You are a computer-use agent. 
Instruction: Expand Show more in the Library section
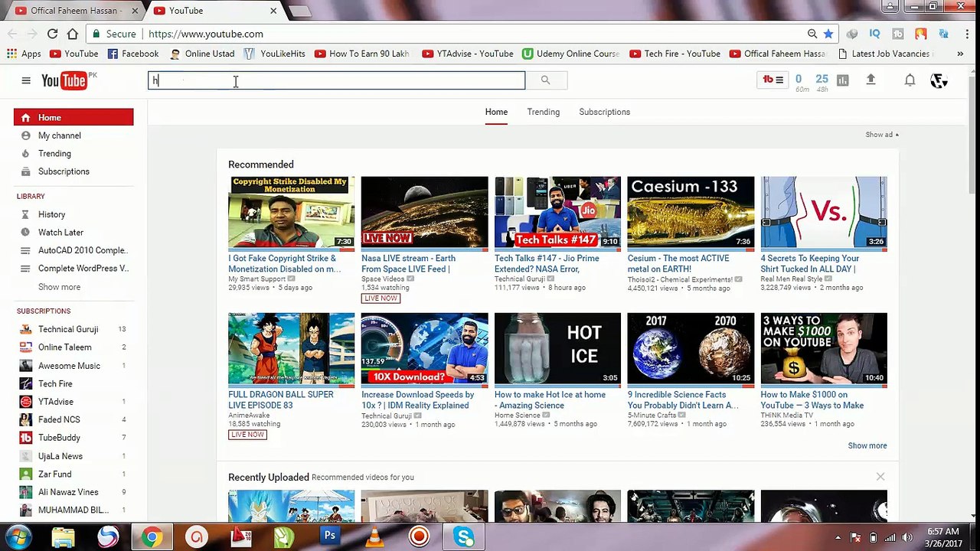59,287
